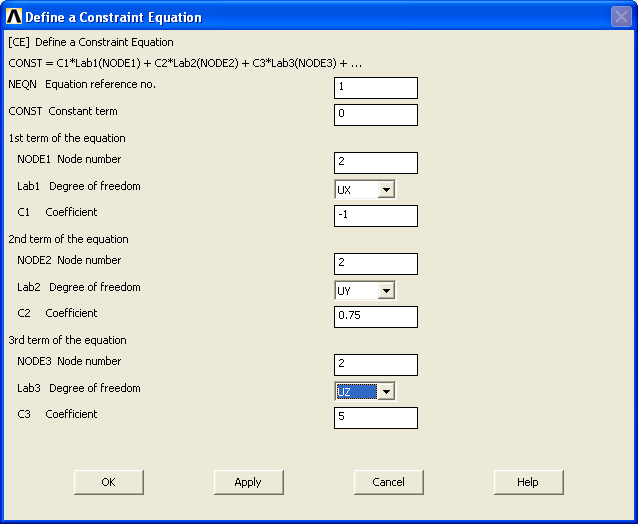The width and height of the screenshot is (638, 524).
Task: Select the C1 coefficient field containing -1
Action: coord(376,216)
